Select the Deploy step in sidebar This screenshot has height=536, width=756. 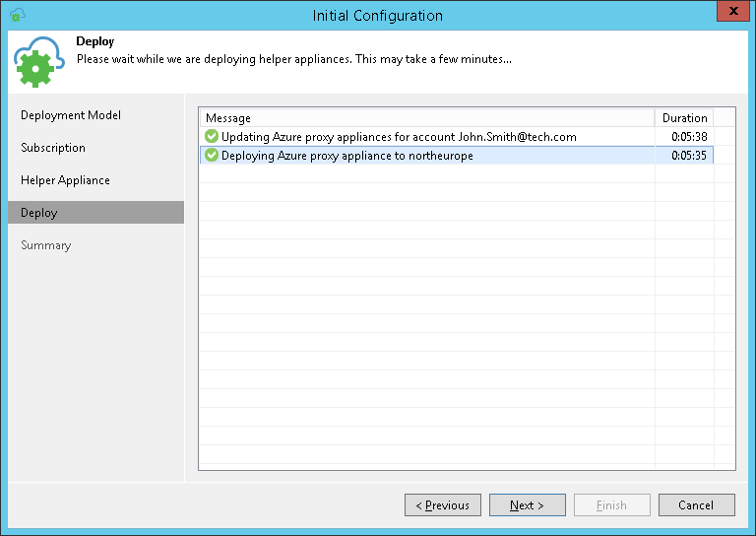coord(39,213)
